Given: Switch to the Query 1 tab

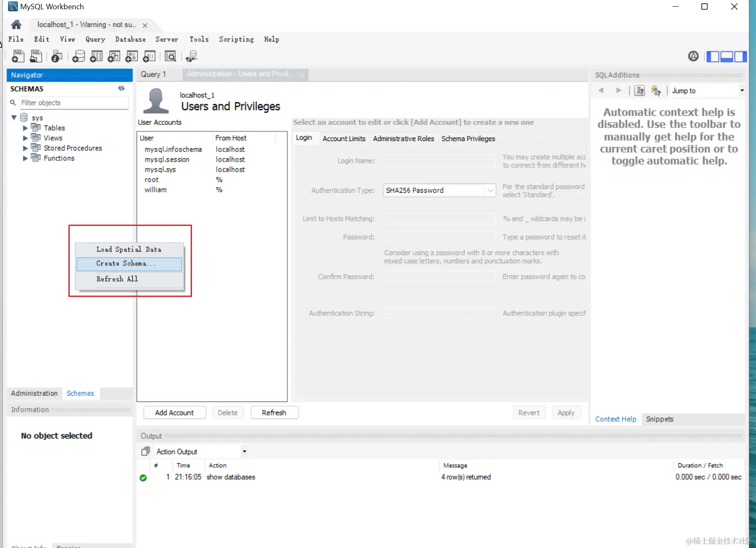Looking at the screenshot, I should [x=153, y=74].
